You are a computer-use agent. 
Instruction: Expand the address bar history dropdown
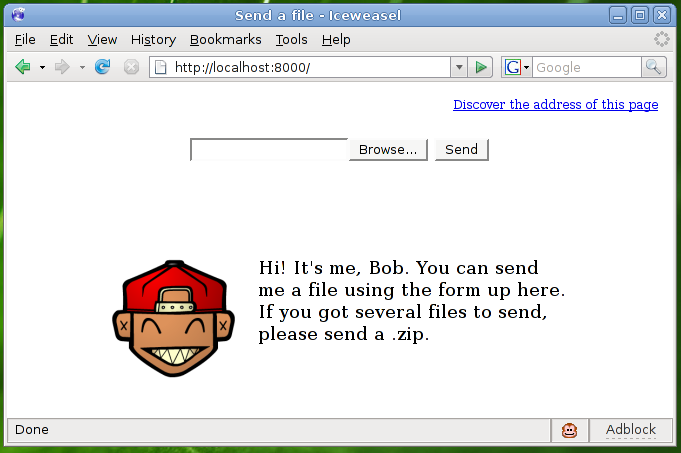click(x=459, y=67)
